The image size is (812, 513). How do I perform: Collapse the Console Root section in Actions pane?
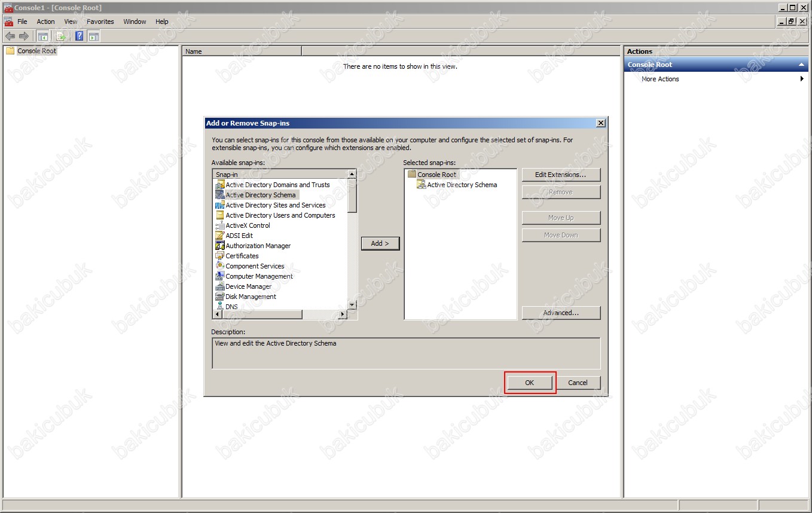[802, 65]
